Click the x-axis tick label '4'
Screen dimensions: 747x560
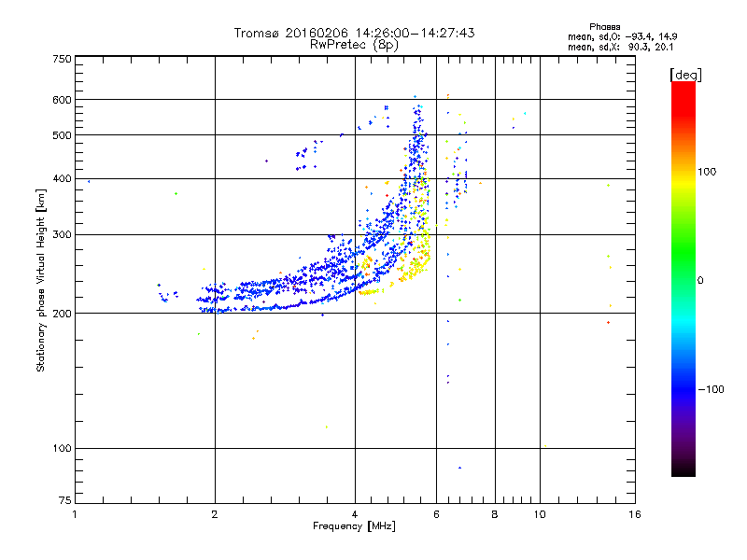[355, 514]
